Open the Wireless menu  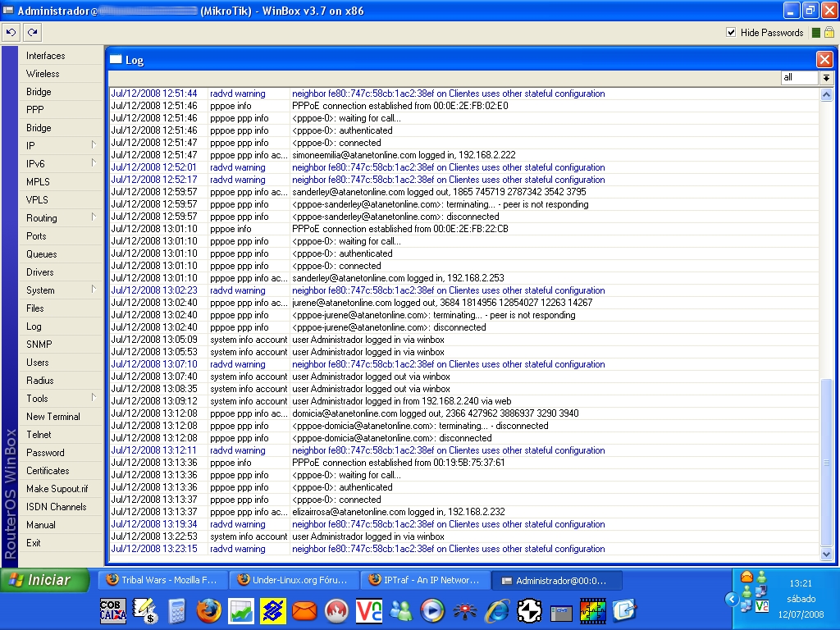[43, 74]
